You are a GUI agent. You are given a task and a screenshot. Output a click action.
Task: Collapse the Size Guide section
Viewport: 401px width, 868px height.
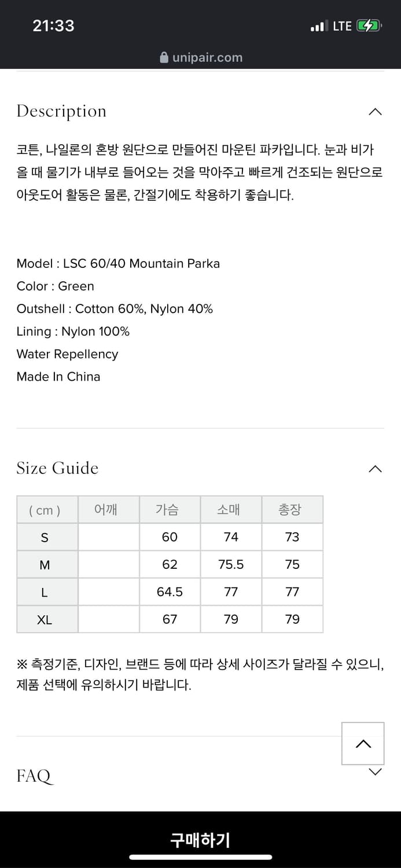[375, 469]
